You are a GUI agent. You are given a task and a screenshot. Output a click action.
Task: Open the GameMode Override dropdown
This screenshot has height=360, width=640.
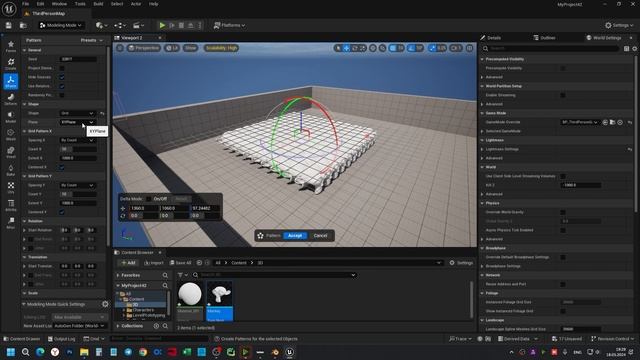(580, 122)
